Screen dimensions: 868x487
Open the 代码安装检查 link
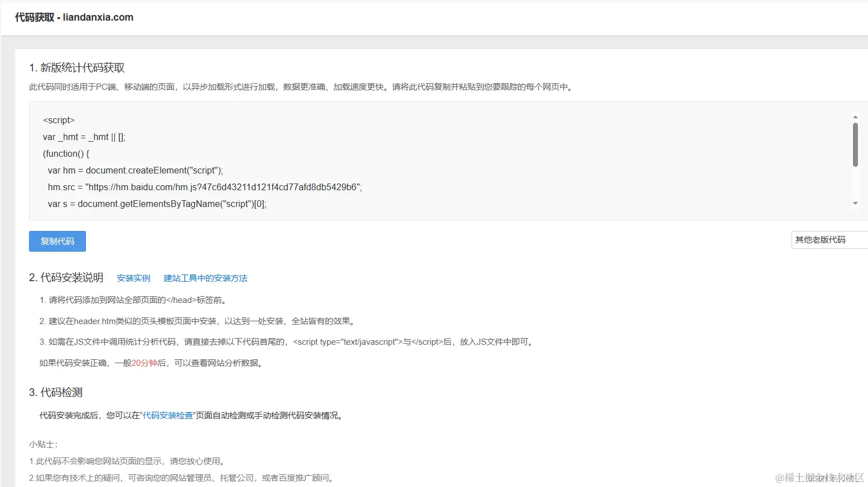pyautogui.click(x=168, y=415)
